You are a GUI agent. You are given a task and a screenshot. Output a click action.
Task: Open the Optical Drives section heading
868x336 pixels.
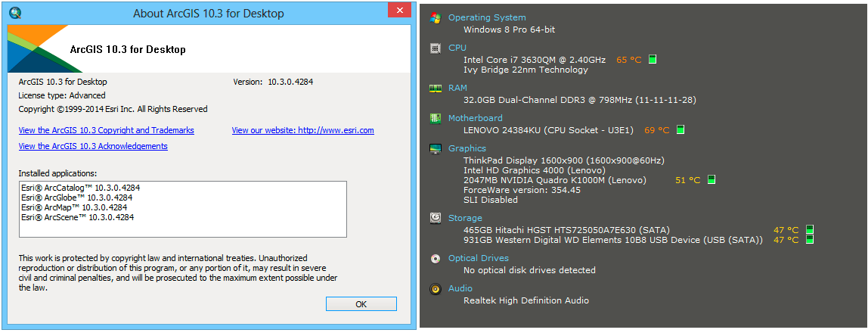click(479, 258)
